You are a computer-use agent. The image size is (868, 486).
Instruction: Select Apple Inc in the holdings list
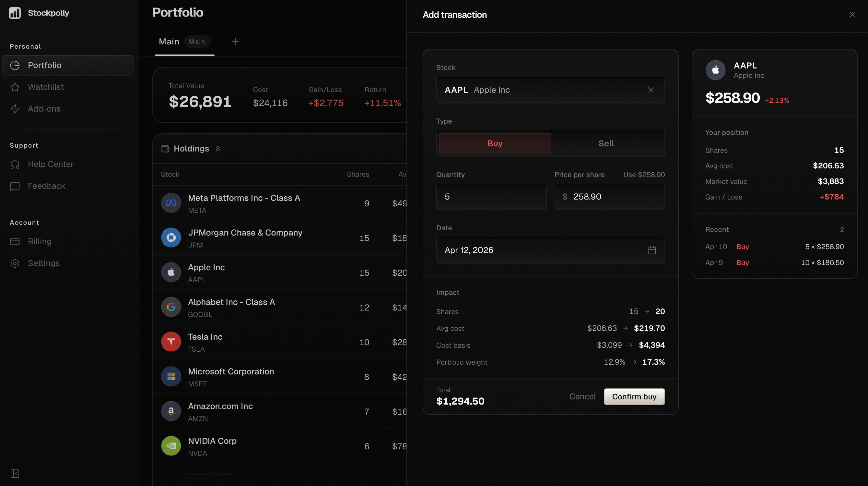coord(206,273)
